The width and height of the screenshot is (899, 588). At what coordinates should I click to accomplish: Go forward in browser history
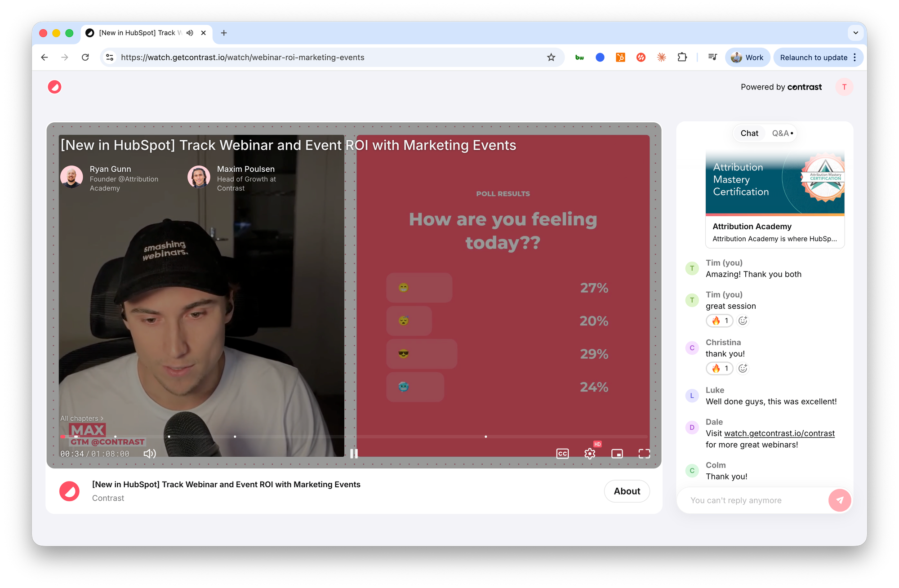point(65,57)
